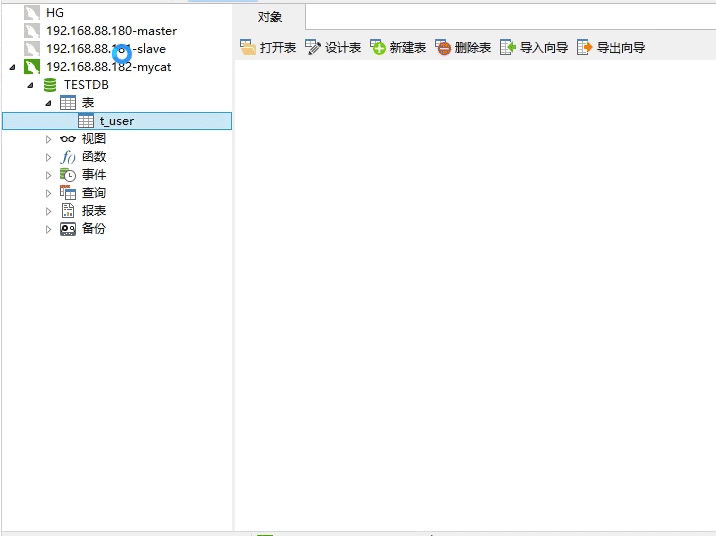Screen dimensions: 716x536
Task: Expand the reports (报表) node
Action: (48, 211)
